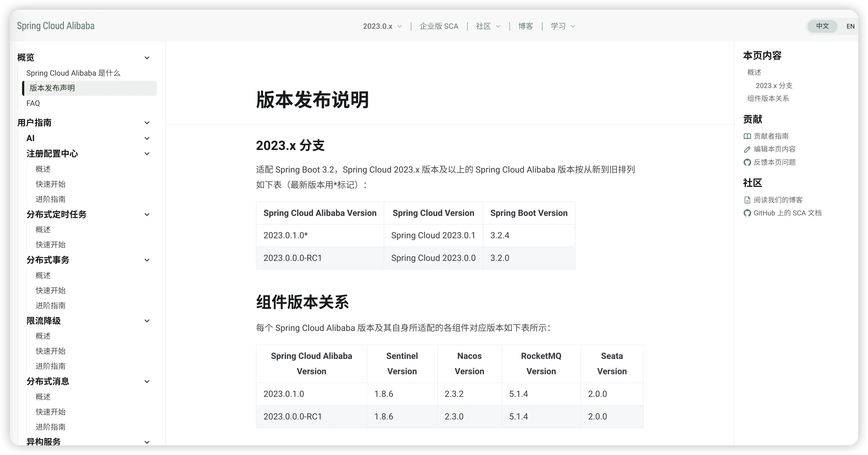868x455 pixels.
Task: Collapse 分布式事务 section via its chevron
Action: [x=147, y=260]
